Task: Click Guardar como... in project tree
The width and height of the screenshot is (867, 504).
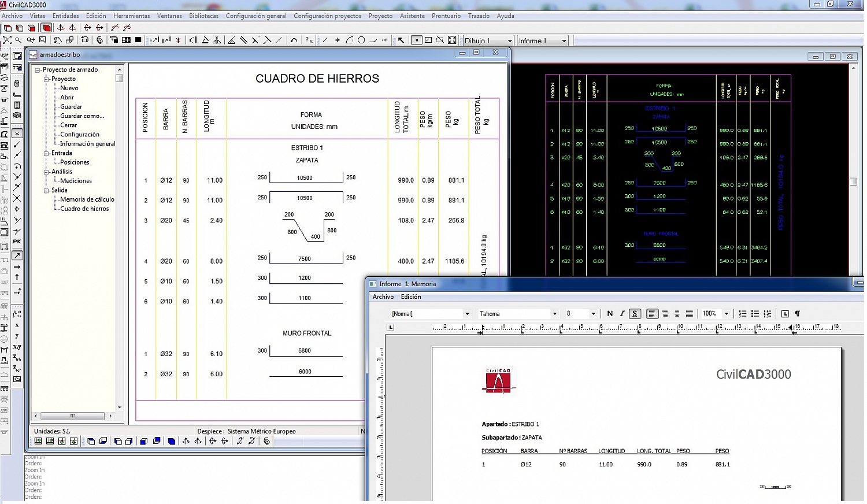Action: pos(82,116)
